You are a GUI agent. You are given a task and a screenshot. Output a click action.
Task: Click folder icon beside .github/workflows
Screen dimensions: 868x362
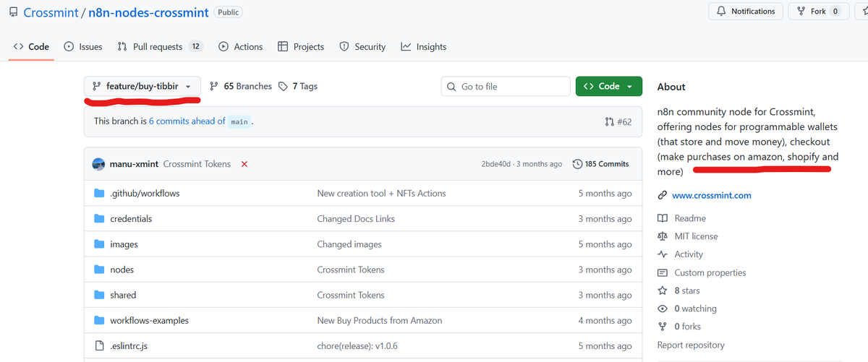(99, 194)
